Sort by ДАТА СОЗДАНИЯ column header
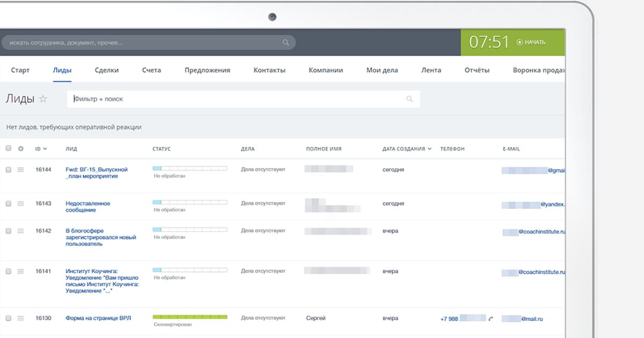This screenshot has width=644, height=338. 407,149
